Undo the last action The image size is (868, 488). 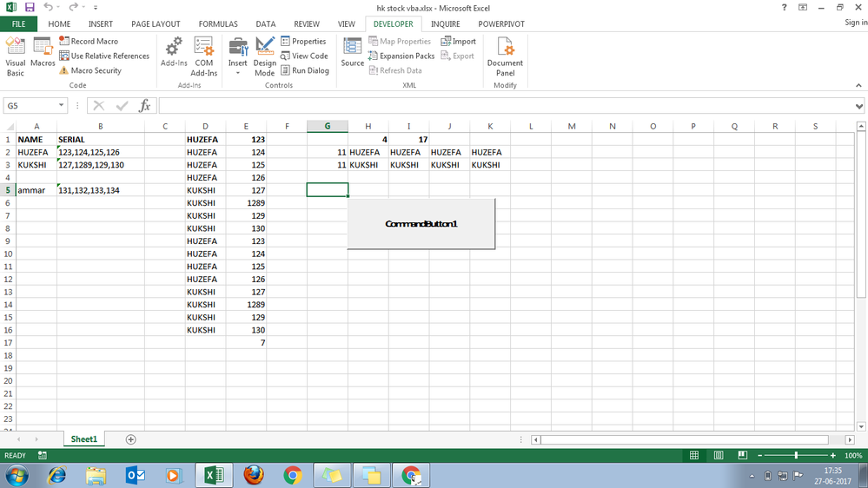click(x=48, y=7)
